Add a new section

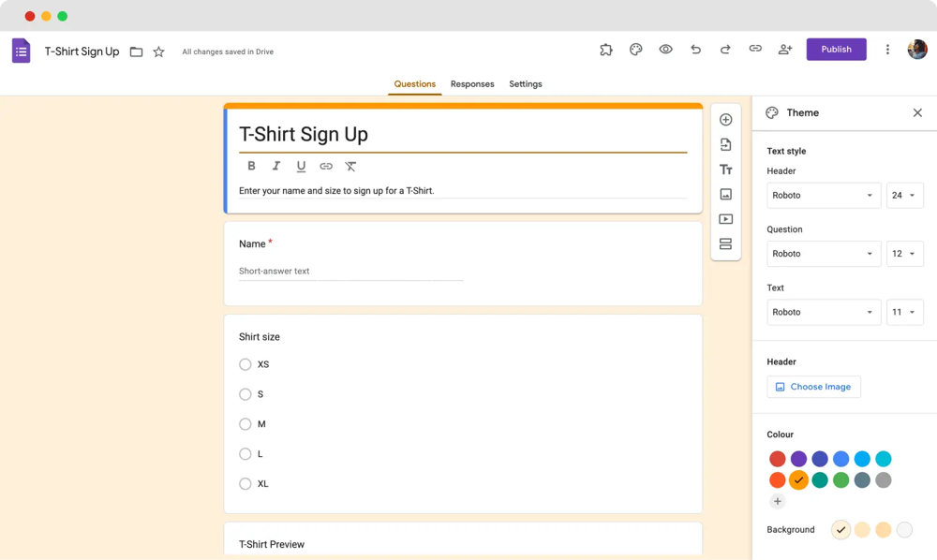click(x=726, y=243)
